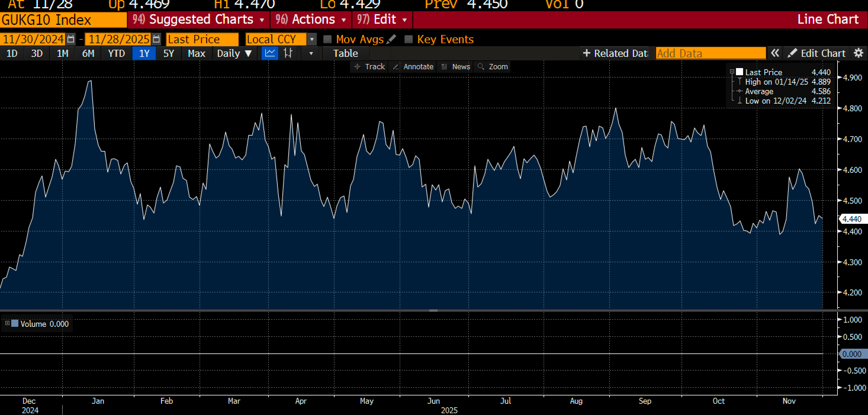Open the end date calendar picker
Screen dimensions: 868x415
(156, 39)
